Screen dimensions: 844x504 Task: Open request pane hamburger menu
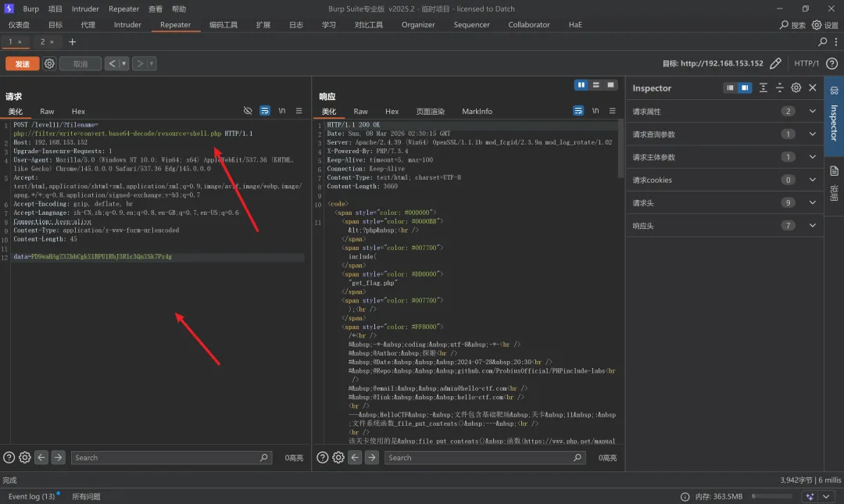click(x=299, y=110)
